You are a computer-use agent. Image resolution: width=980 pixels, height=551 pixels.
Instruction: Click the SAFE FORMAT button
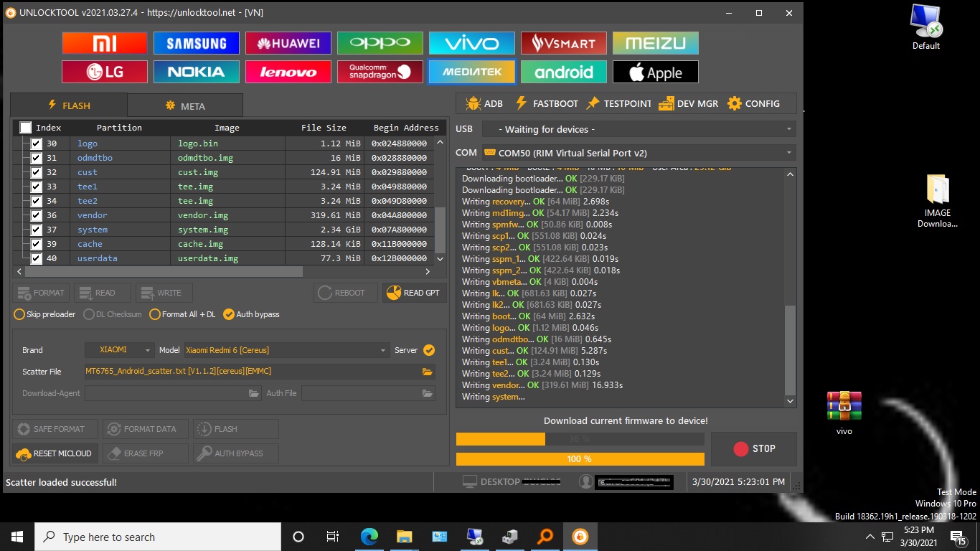55,429
